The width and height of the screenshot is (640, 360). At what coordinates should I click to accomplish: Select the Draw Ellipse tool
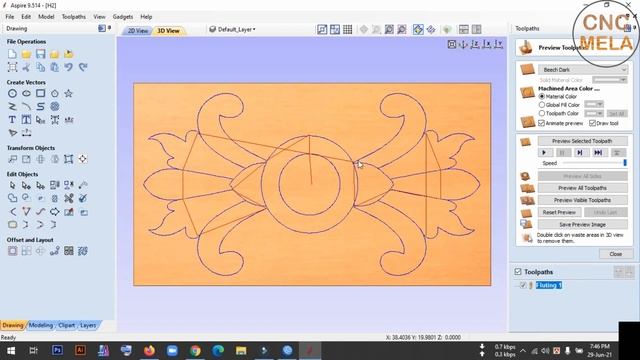click(x=27, y=93)
